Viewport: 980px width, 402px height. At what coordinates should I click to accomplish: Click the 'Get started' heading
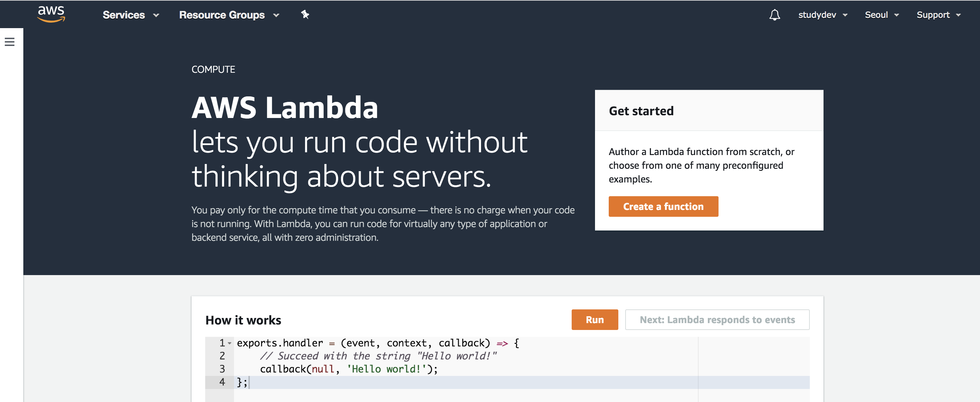click(641, 111)
